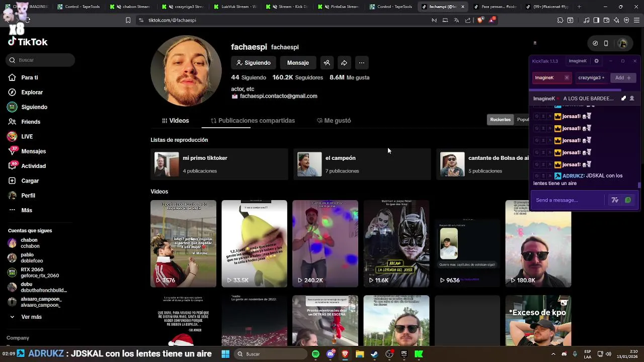Expand Ver más followed accounts
Viewport: 644px width, 362px height.
click(26, 317)
